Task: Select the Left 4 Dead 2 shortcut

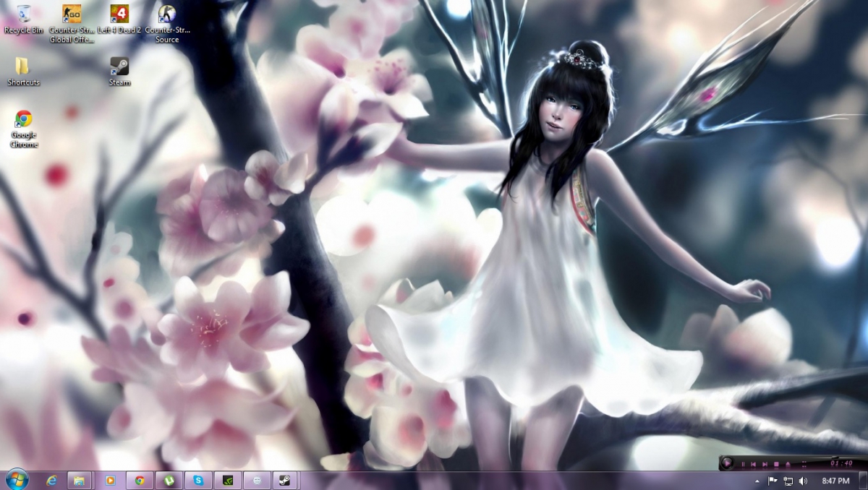Action: click(119, 19)
